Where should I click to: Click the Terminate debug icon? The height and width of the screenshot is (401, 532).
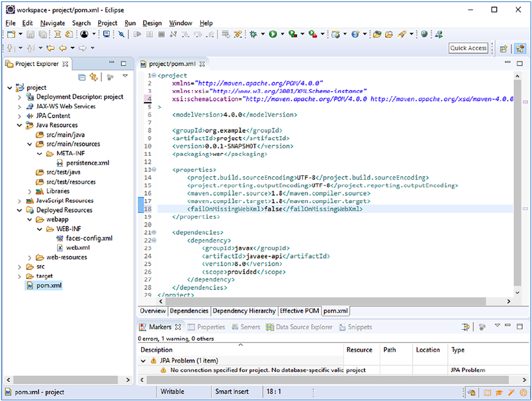162,34
